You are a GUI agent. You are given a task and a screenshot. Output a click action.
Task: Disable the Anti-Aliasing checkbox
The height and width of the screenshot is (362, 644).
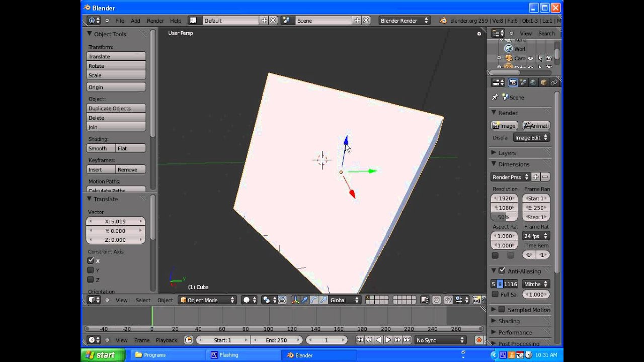502,270
